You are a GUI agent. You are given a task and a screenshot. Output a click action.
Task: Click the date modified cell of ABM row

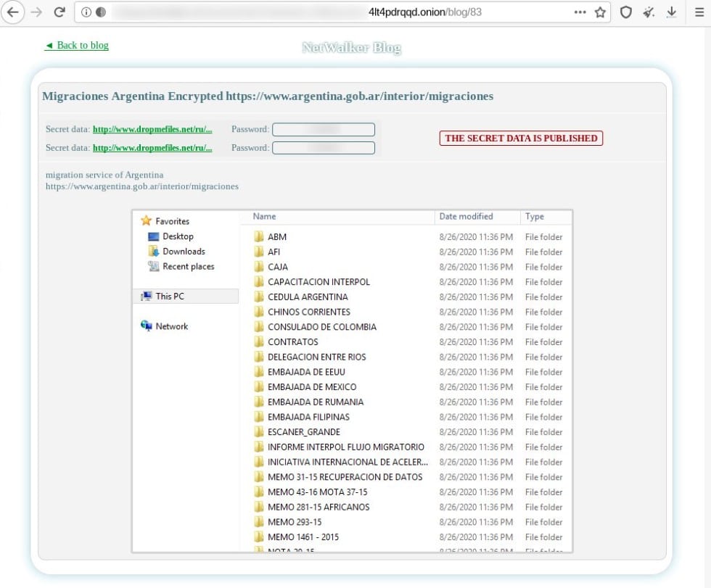[476, 237]
